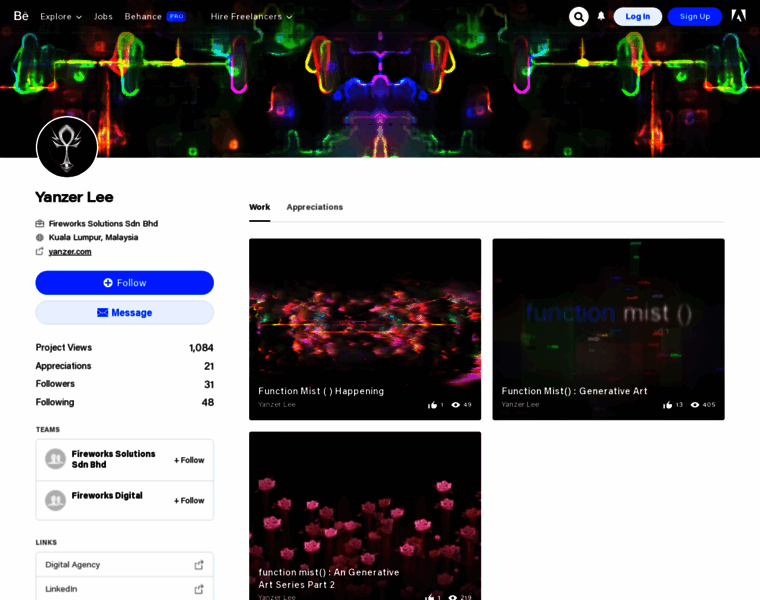The image size is (760, 600).
Task: Follow Yanzer Lee with the blue button
Action: coord(125,283)
